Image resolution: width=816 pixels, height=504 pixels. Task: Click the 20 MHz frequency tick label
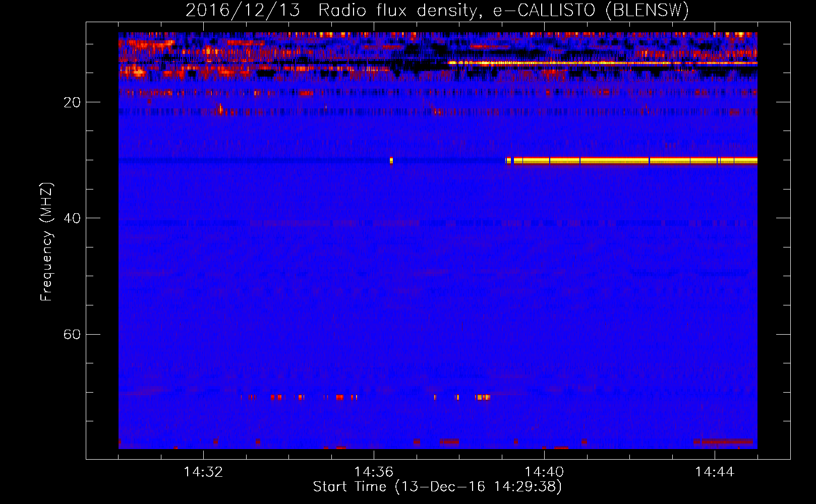[x=72, y=102]
